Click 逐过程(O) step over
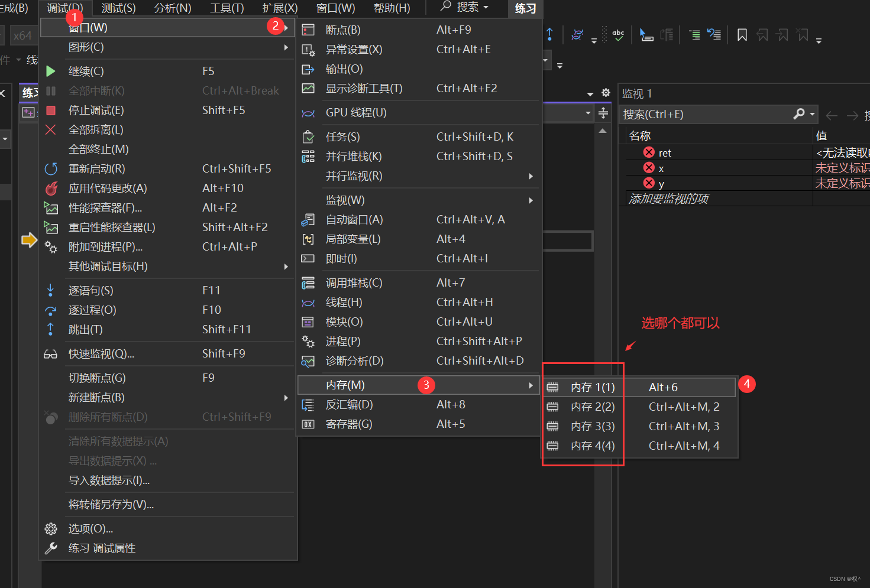The width and height of the screenshot is (870, 588). [167, 310]
